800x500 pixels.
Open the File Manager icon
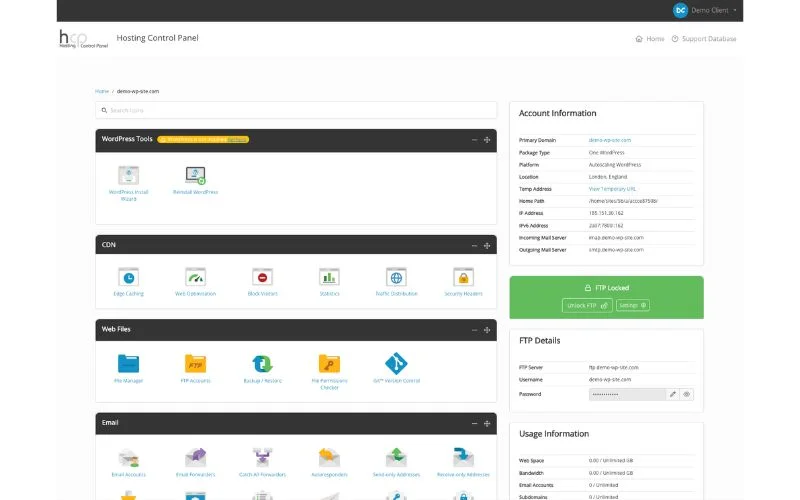tap(129, 364)
